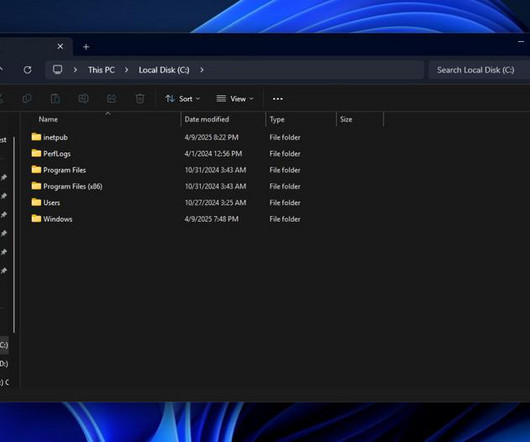
Task: Add a new tab with plus button
Action: (x=86, y=47)
